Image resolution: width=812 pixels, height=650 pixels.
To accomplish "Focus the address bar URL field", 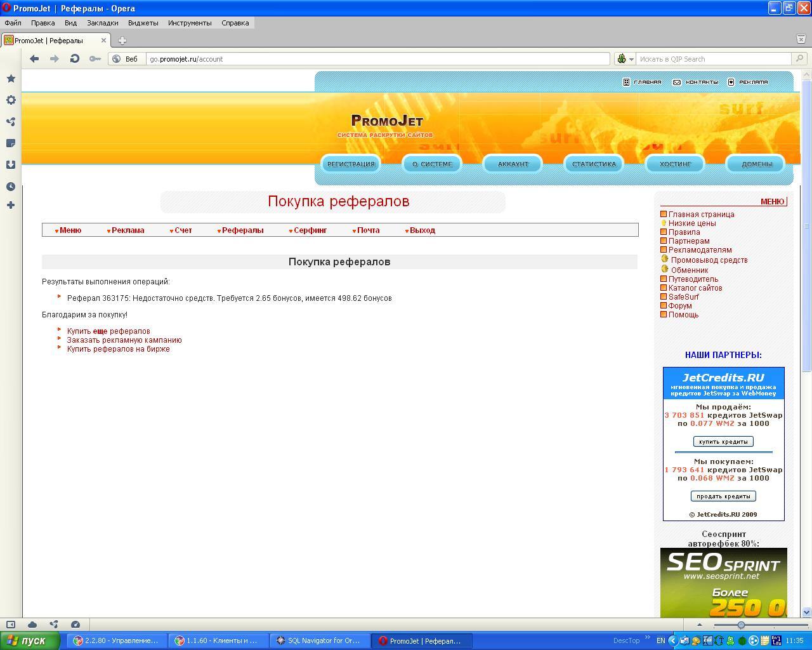I will coord(377,58).
